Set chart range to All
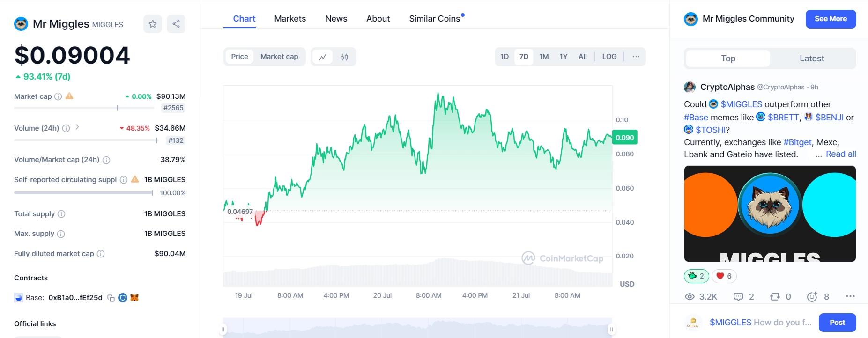The image size is (868, 338). 583,57
